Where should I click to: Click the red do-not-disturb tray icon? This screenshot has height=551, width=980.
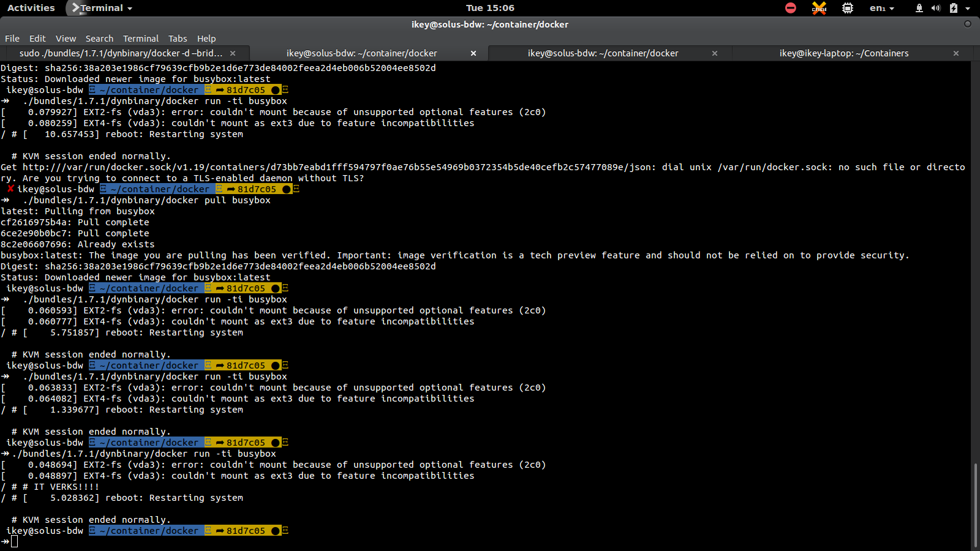click(x=791, y=8)
